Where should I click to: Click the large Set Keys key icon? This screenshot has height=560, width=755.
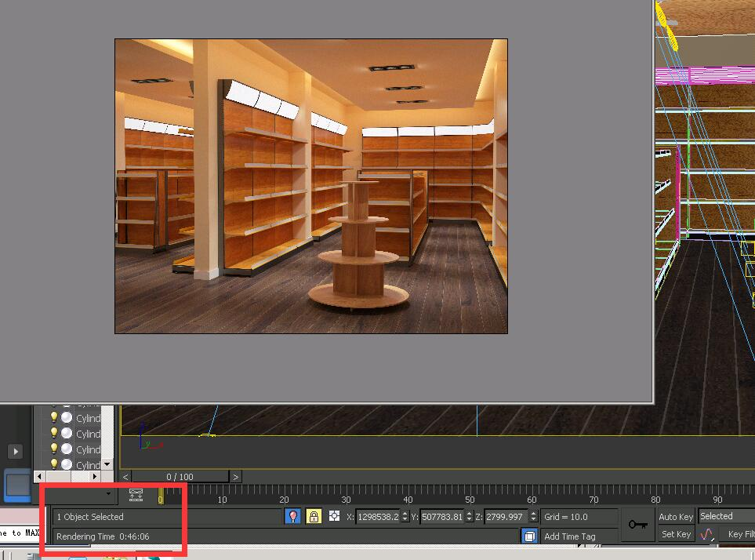[x=637, y=524]
